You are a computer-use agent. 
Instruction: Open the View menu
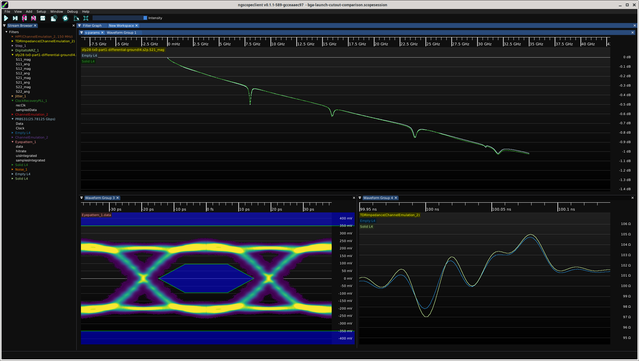coord(18,12)
